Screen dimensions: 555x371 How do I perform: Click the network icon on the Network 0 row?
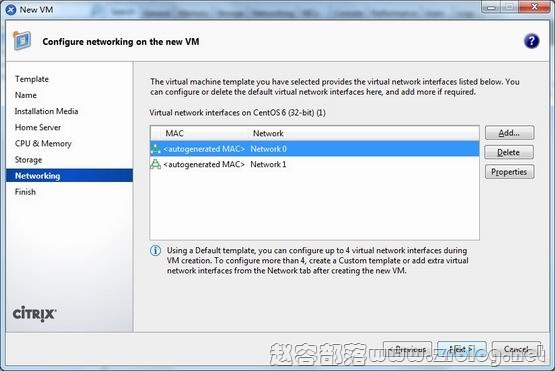pos(155,149)
